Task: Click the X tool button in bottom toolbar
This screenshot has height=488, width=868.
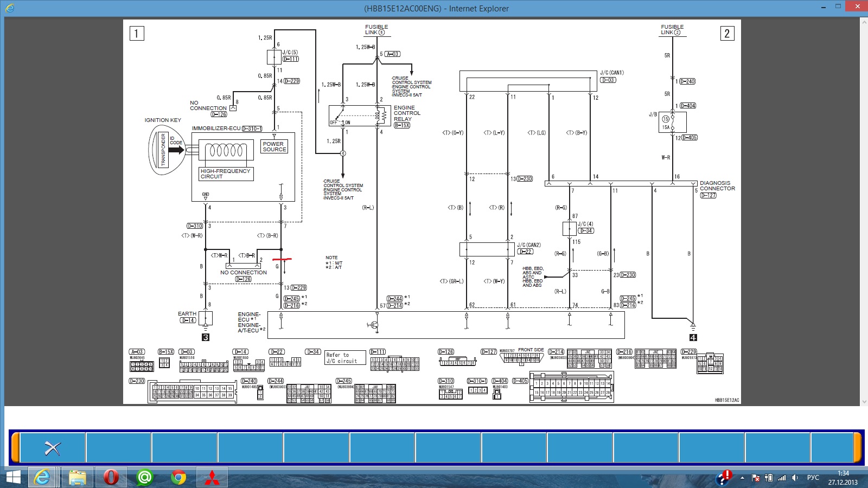Action: (53, 448)
